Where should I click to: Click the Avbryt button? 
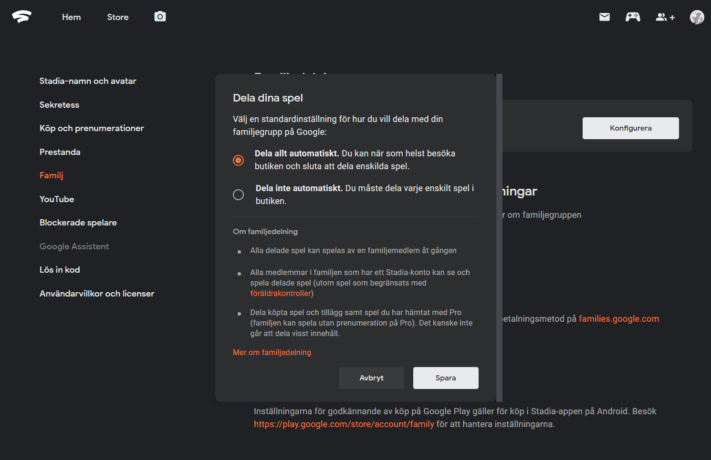tap(371, 378)
